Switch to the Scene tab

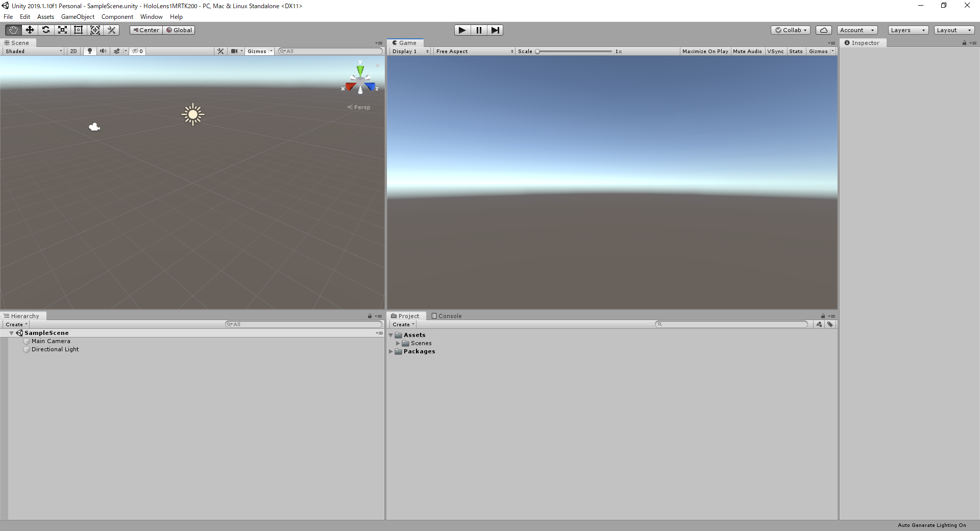coord(19,43)
